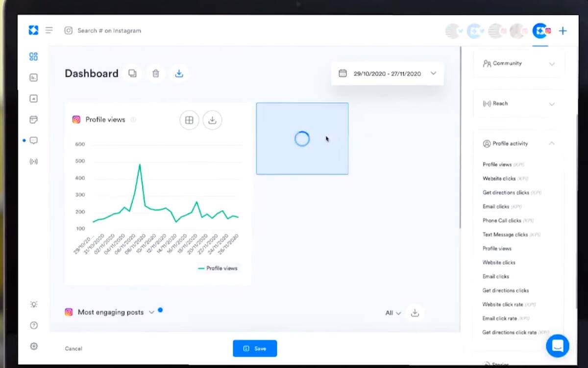Download the Profile views chart
Screen dimensions: 588x368
[x=212, y=120]
